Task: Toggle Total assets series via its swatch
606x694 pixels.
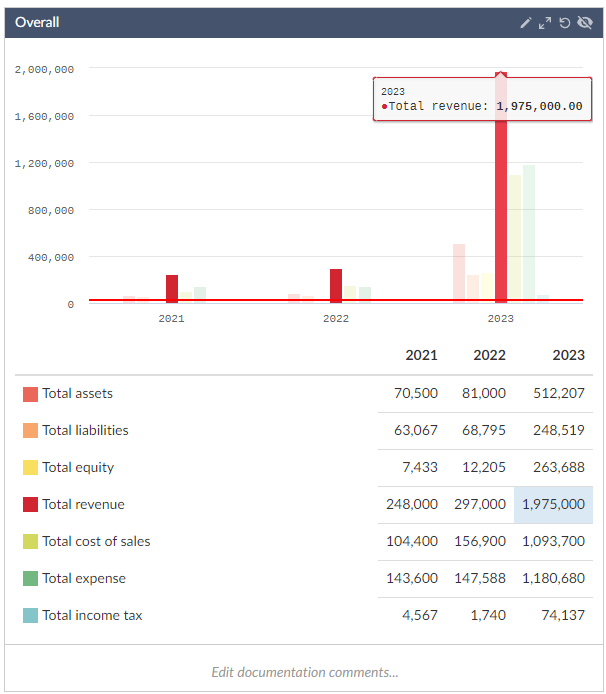Action: (x=30, y=394)
